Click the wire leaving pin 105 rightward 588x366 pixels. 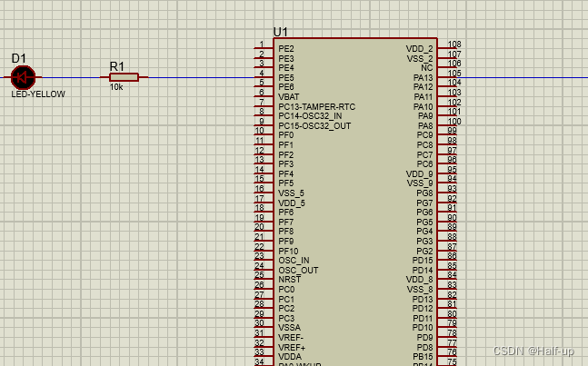522,77
